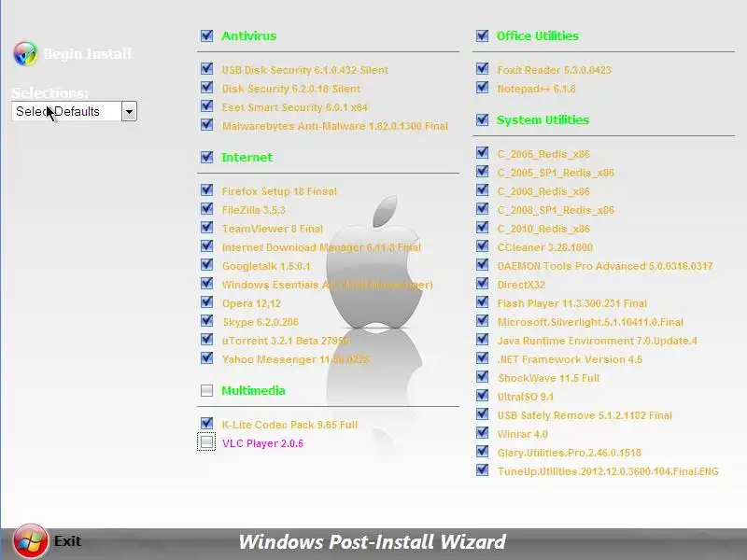The height and width of the screenshot is (560, 747).
Task: Uncheck Googletalk 1.5.0.1 checkbox
Action: [x=206, y=265]
